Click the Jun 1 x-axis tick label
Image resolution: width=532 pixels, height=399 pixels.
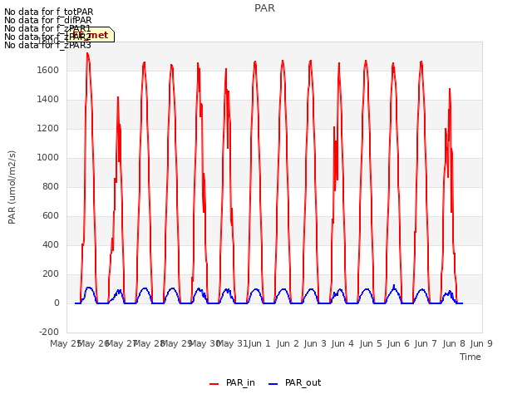[x=259, y=343]
